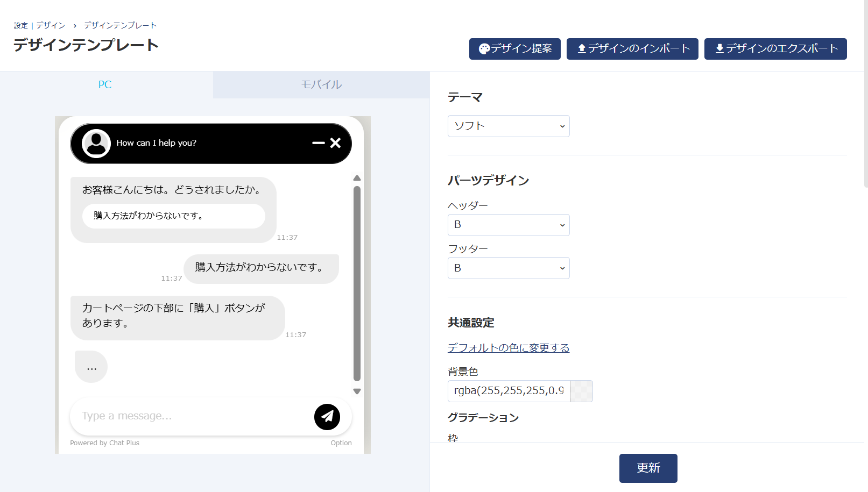868x492 pixels.
Task: Click the typing indicator bubble
Action: tap(91, 367)
